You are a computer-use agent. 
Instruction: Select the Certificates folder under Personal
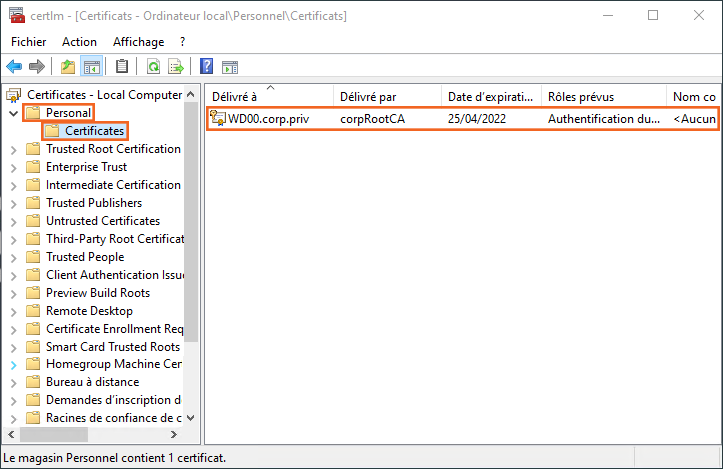tap(94, 131)
